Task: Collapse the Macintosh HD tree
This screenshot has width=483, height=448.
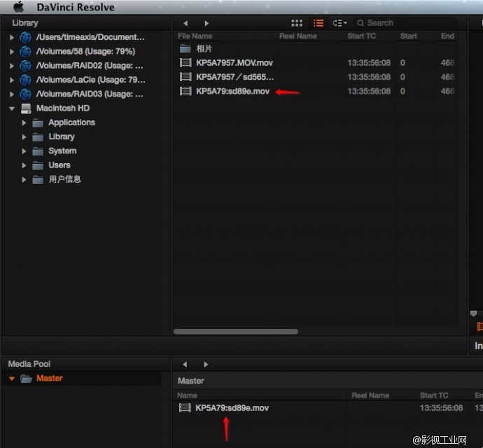Action: point(11,108)
